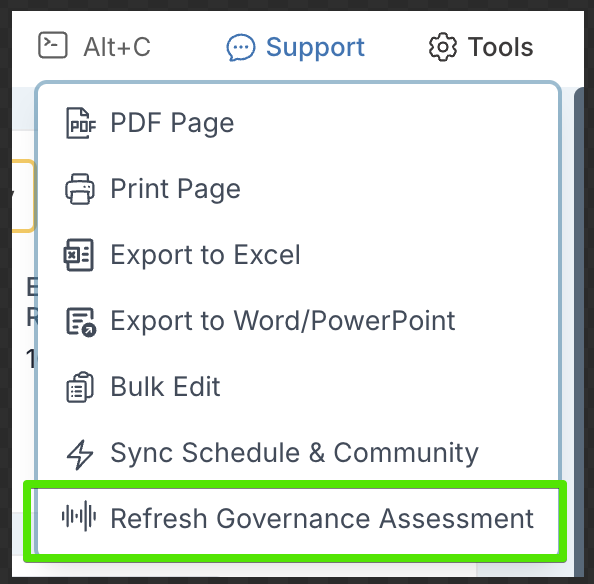This screenshot has width=594, height=584.
Task: Click the Excel spreadsheet icon
Action: click(x=78, y=255)
